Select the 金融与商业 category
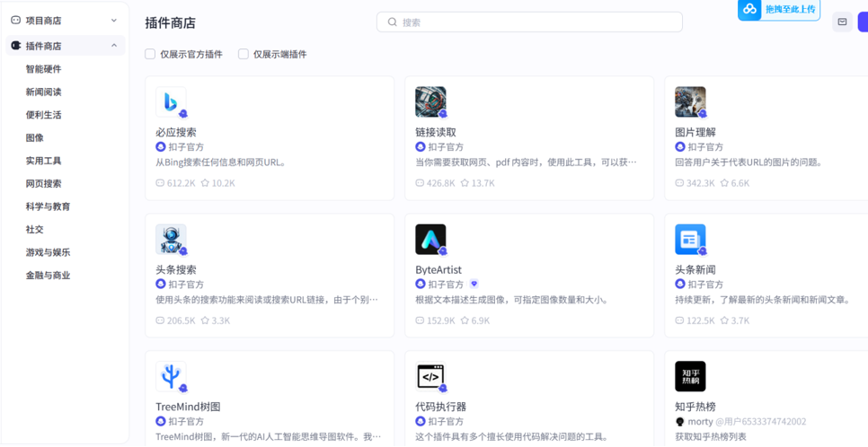The width and height of the screenshot is (868, 447). pyautogui.click(x=49, y=275)
